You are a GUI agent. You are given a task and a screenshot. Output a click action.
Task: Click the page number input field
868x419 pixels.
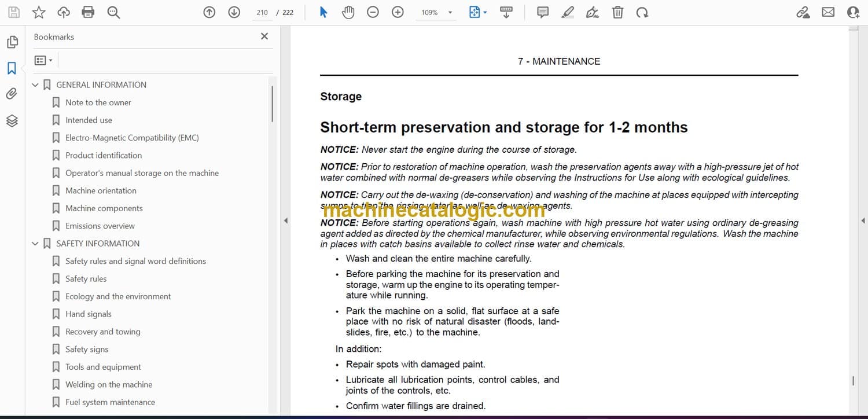click(x=262, y=12)
